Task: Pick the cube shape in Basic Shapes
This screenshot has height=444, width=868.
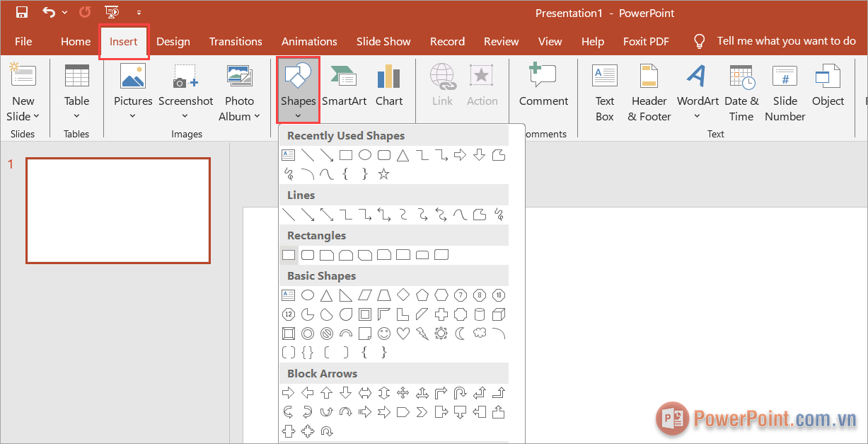Action: tap(499, 314)
